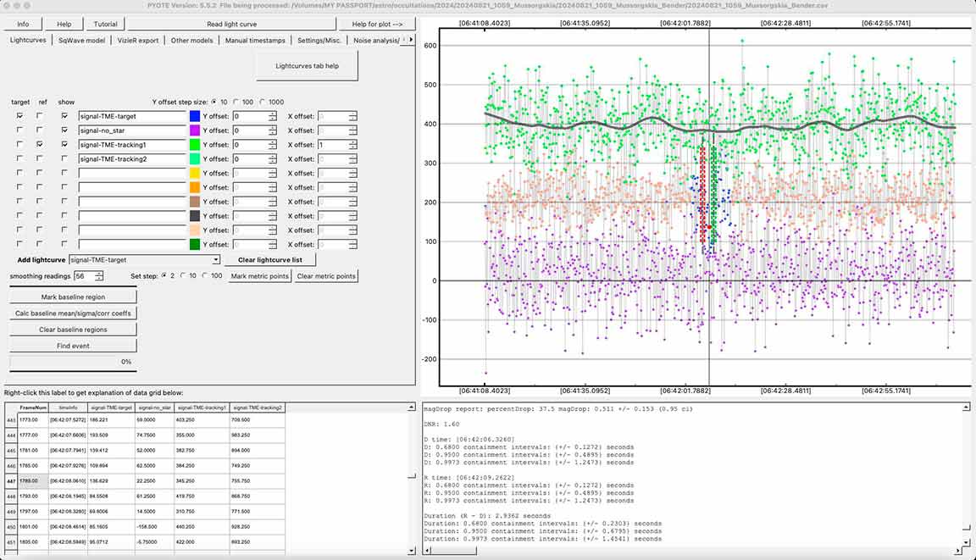Click the data table scroll-up arrow
The width and height of the screenshot is (976, 560).
click(412, 407)
